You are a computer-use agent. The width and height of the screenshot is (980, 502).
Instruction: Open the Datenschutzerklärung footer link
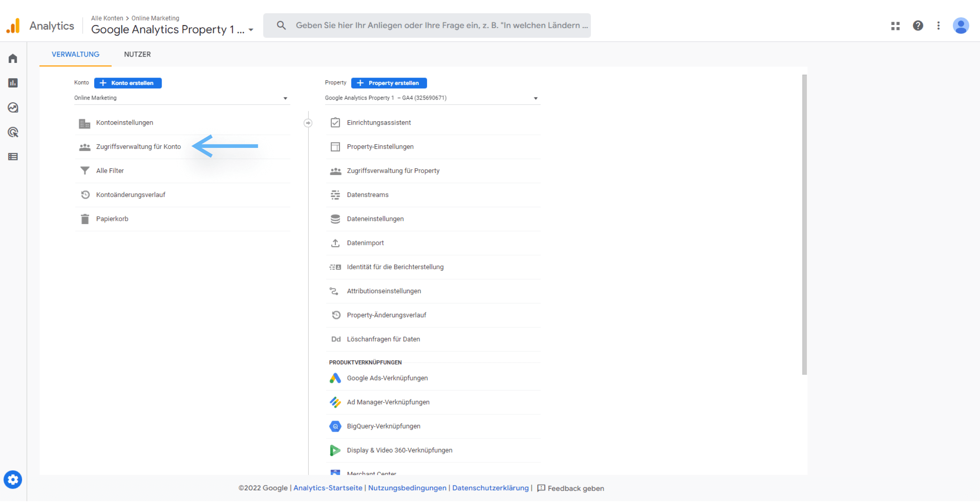coord(490,488)
